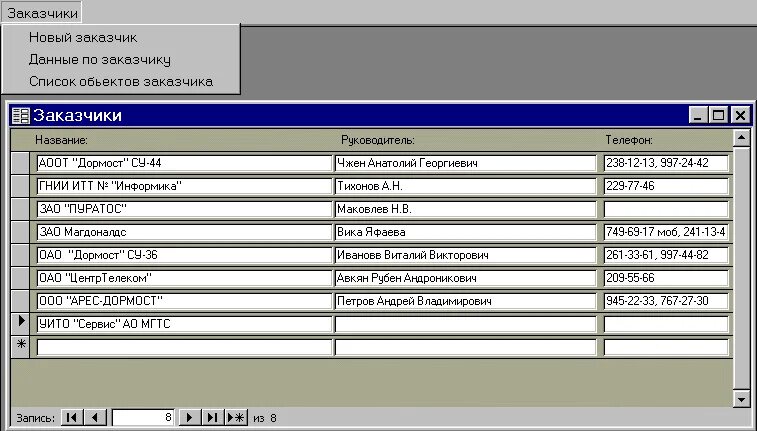Click phone field 229-77-46
Viewport: 757px width, 431px height.
pyautogui.click(x=666, y=186)
